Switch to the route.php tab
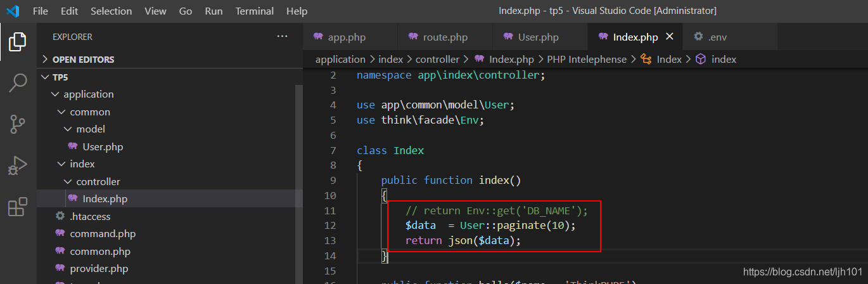868x284 pixels. (x=445, y=37)
